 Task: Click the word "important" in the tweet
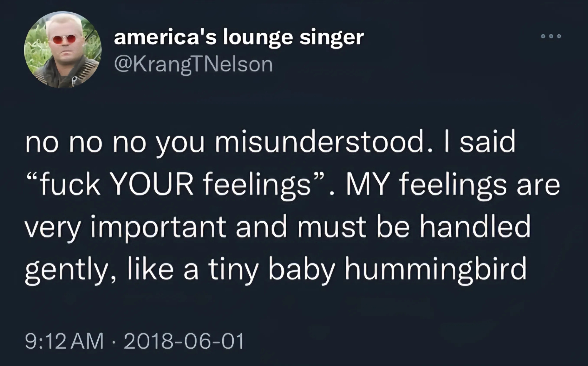tap(158, 228)
